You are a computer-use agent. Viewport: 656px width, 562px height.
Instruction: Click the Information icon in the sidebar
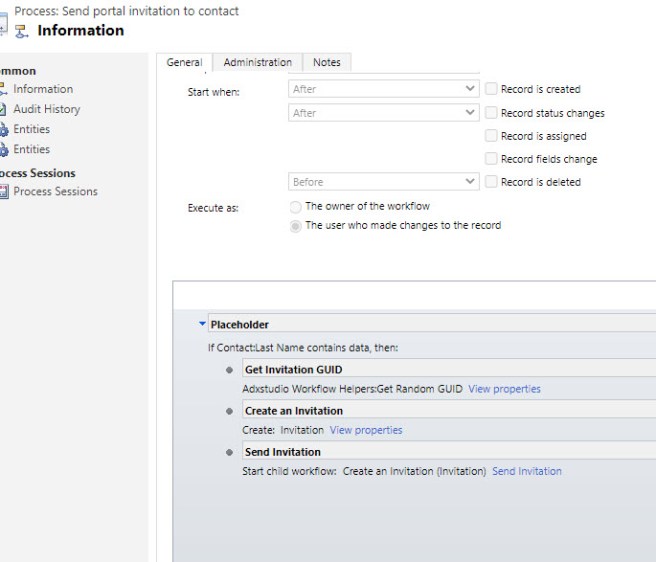pos(3,89)
